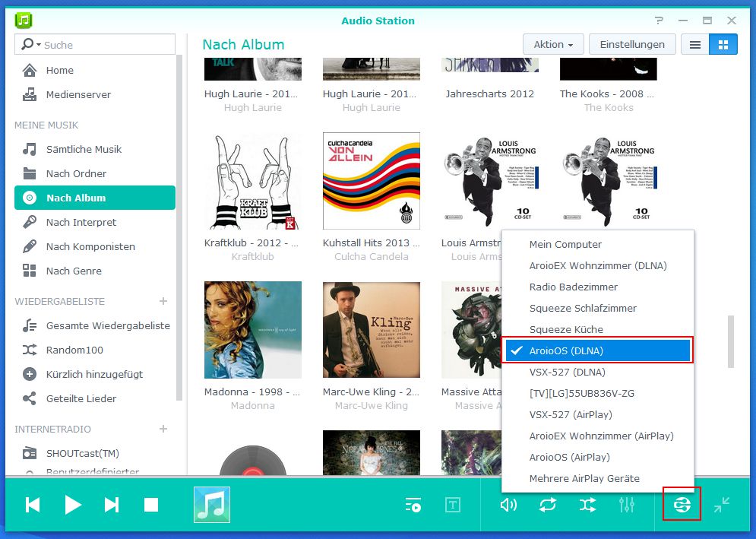Viewport: 756px width, 539px height.
Task: Start playback with the play button
Action: (x=73, y=506)
